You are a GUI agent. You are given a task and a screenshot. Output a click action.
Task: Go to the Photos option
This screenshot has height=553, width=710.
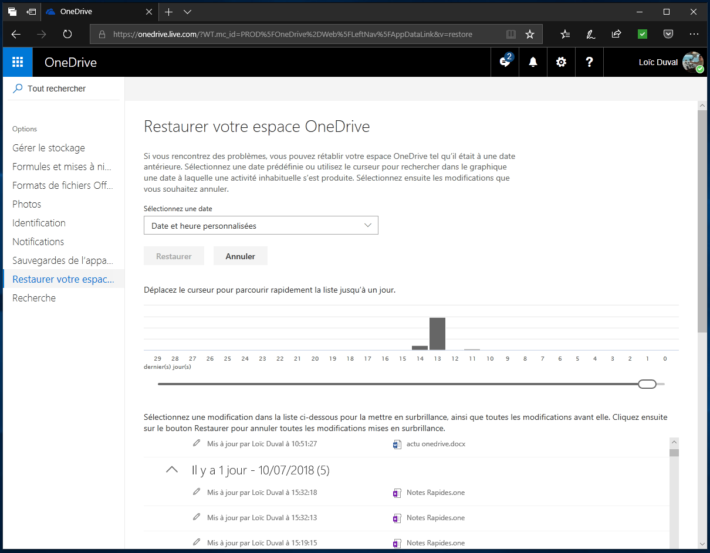click(x=27, y=204)
